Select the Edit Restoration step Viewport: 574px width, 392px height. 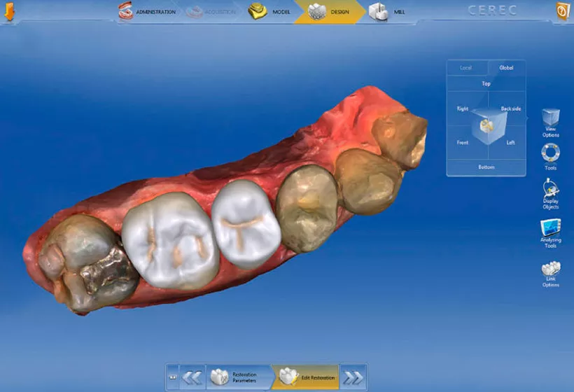click(x=307, y=377)
